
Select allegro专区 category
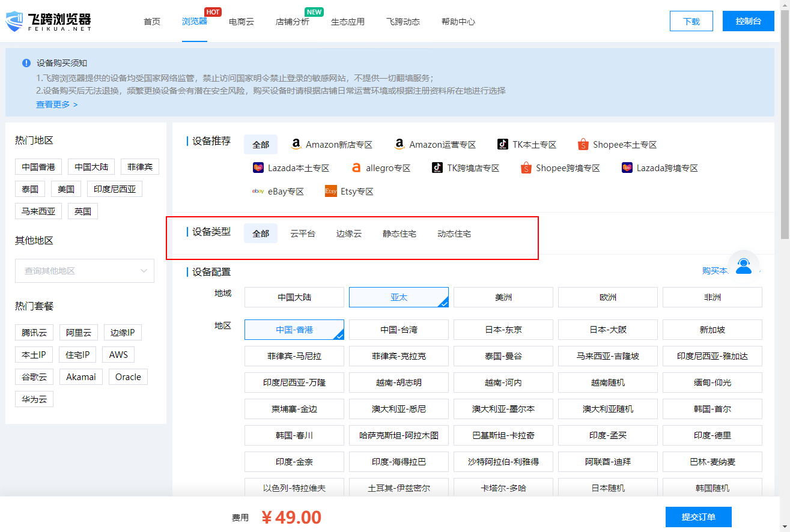coord(381,168)
